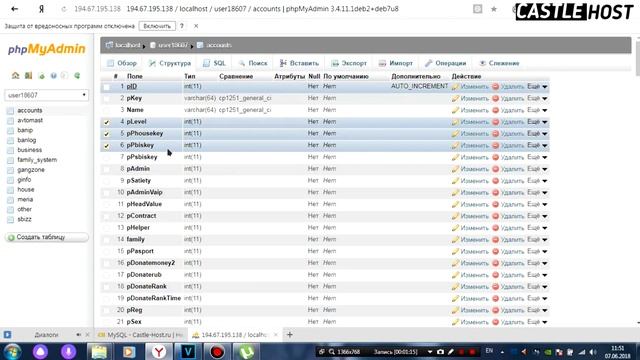Open user18607 database dropdown

coord(47,95)
